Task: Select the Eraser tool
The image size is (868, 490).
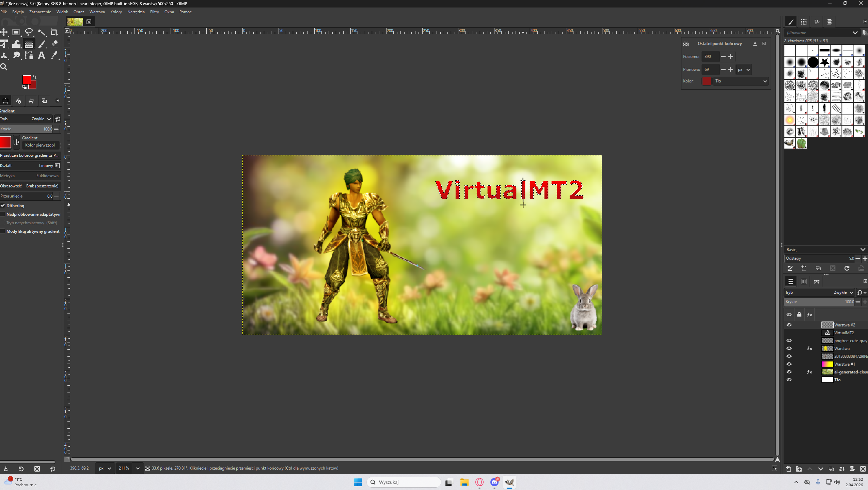Action: pyautogui.click(x=54, y=44)
